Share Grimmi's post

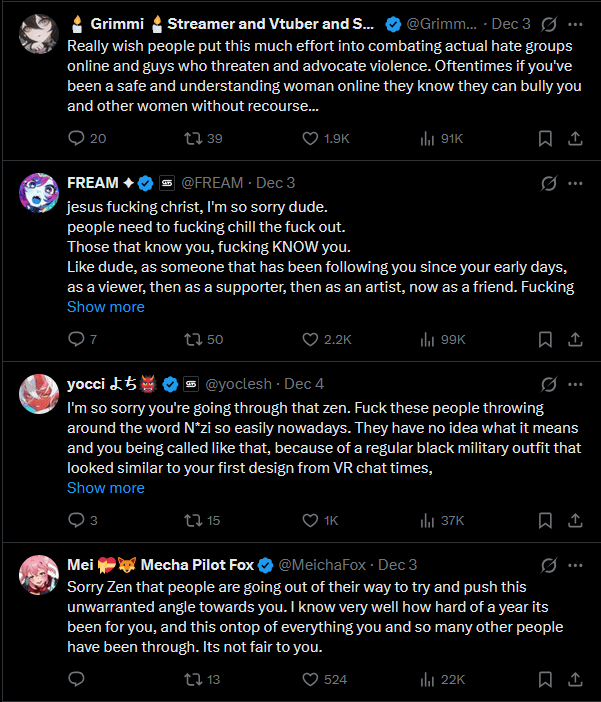[x=576, y=138]
